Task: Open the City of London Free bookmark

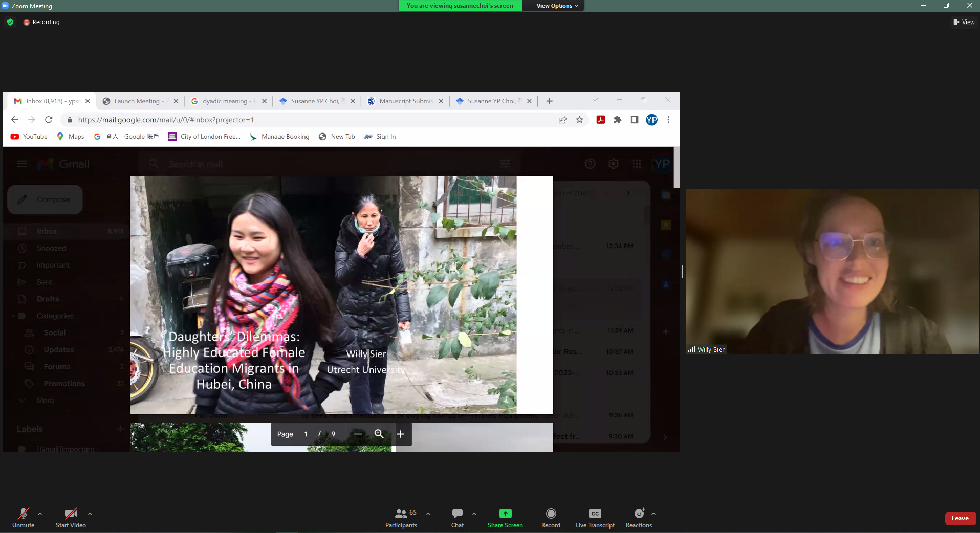Action: pos(204,137)
